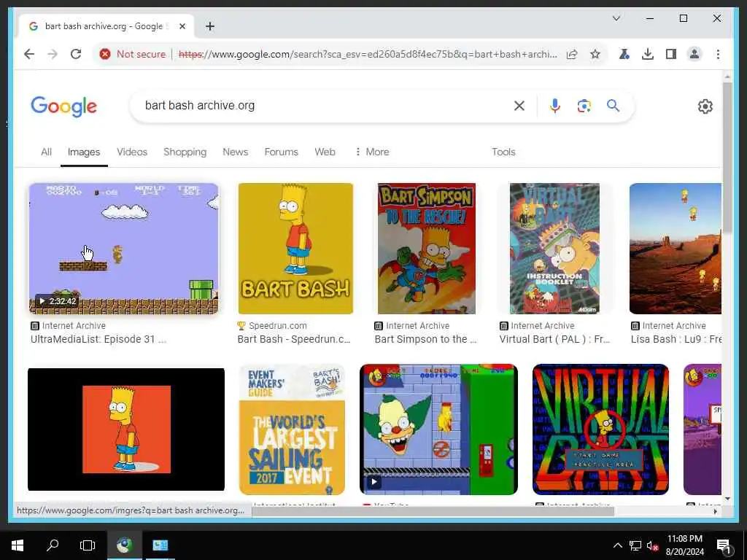The height and width of the screenshot is (560, 747).
Task: Open the Krusty the Clown game thumbnail
Action: point(438,429)
